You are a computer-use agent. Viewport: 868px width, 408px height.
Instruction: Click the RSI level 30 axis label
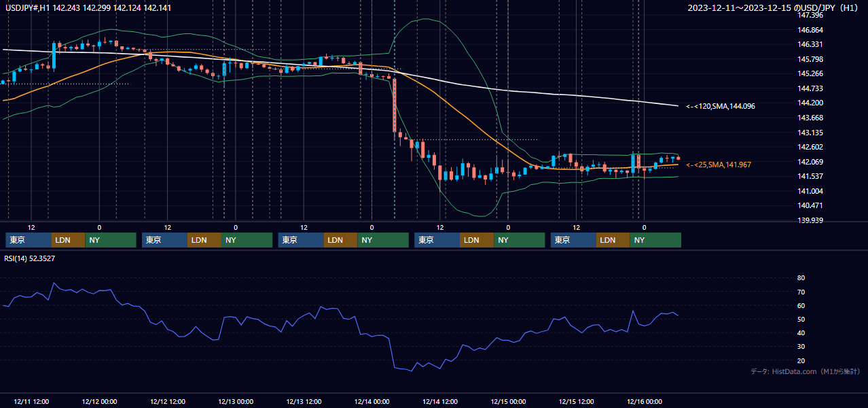(801, 347)
